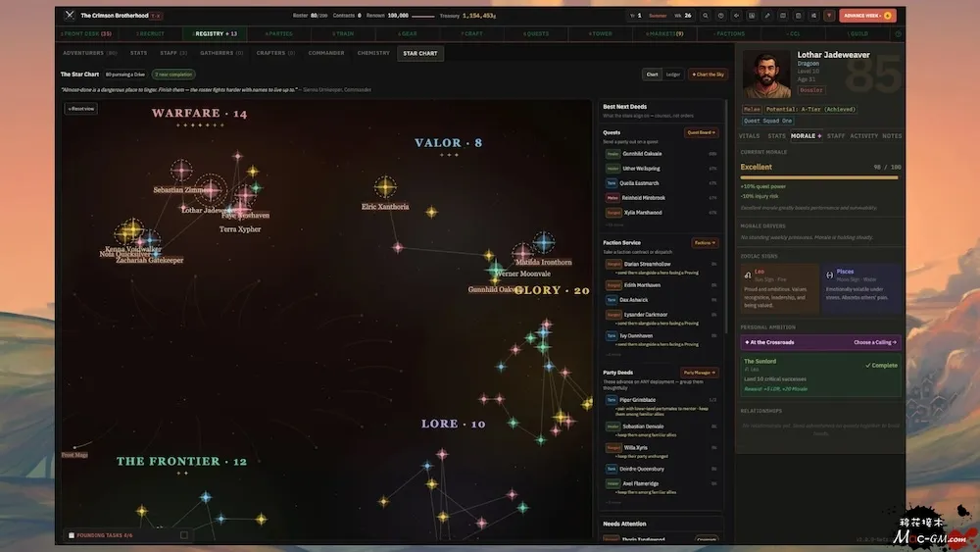This screenshot has height=552, width=980.
Task: Select the Elric Xanthoria star node
Action: click(385, 186)
